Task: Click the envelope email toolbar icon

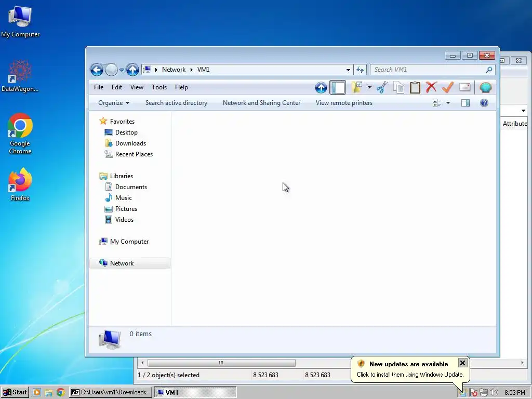Action: (x=465, y=87)
